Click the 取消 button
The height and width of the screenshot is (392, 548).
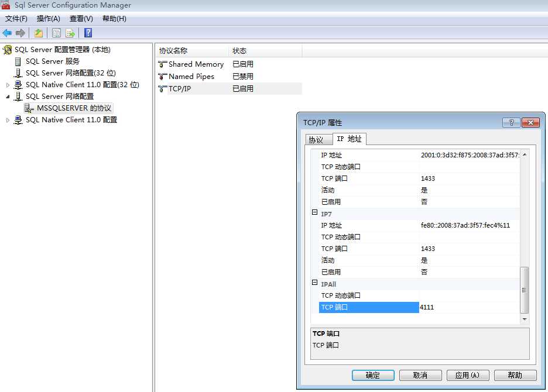[x=420, y=376]
